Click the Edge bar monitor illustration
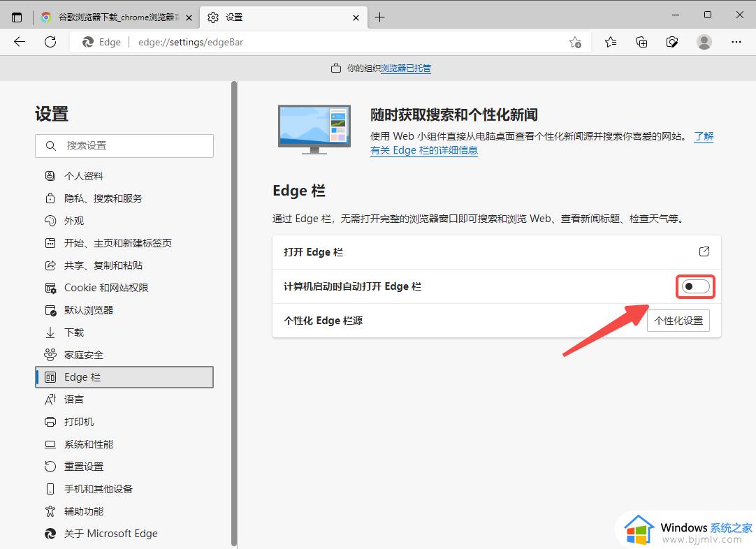The width and height of the screenshot is (756, 549). pos(314,129)
